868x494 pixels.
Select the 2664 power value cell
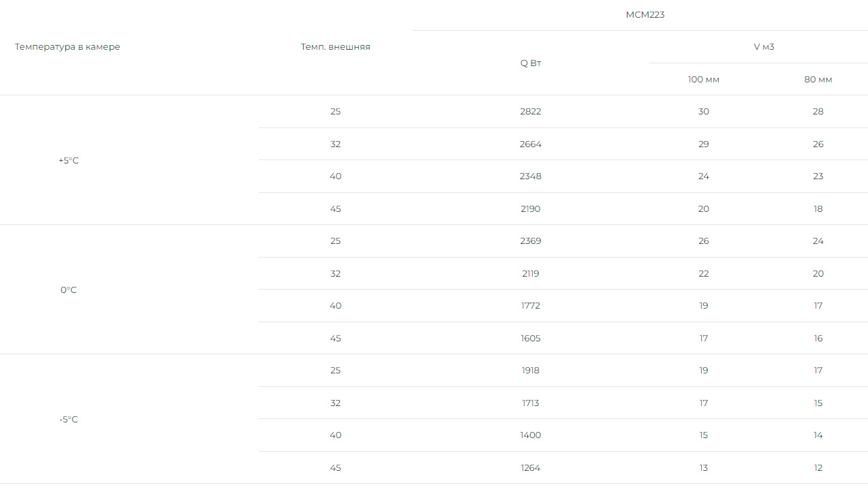point(530,144)
